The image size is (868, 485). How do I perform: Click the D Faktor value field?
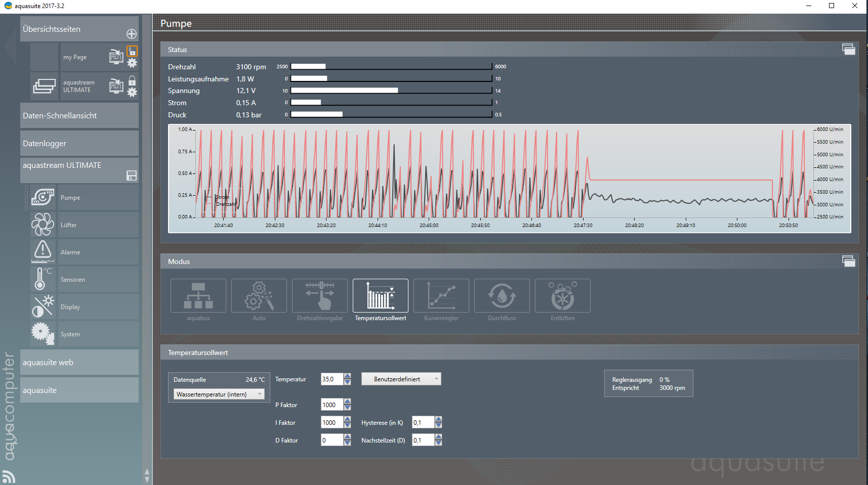[332, 440]
